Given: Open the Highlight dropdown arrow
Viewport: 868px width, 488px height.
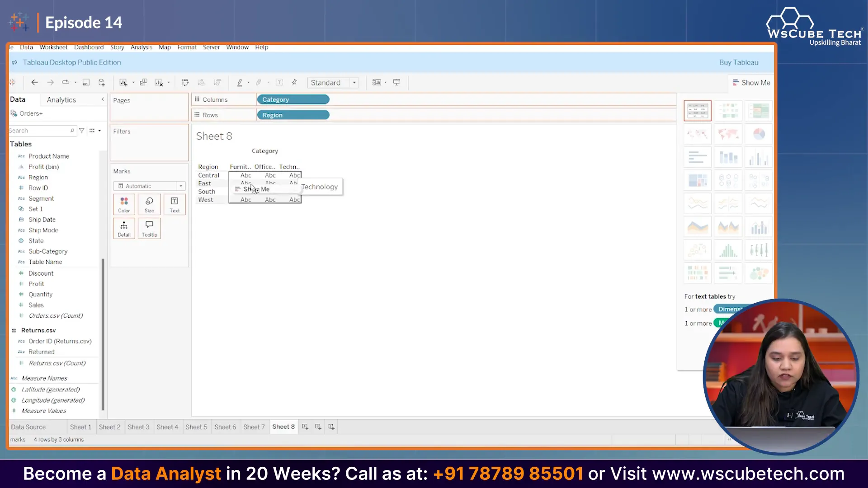Looking at the screenshot, I should point(248,82).
